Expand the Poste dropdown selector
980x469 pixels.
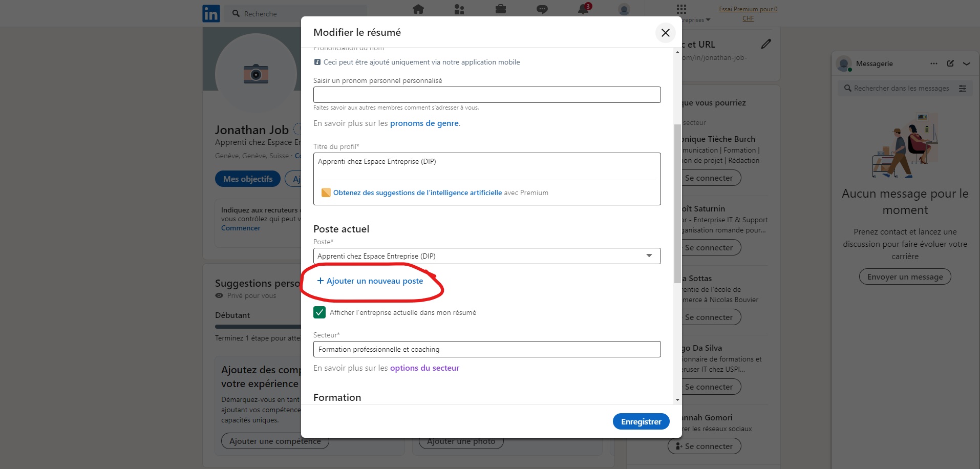point(649,256)
